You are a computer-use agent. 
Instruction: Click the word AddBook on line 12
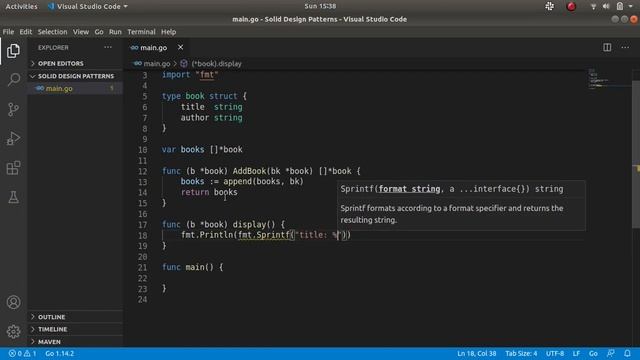(x=249, y=171)
